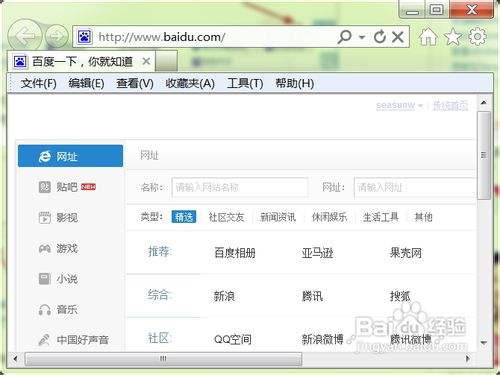Select the 其他 type filter
This screenshot has height=375, width=500.
[x=423, y=217]
